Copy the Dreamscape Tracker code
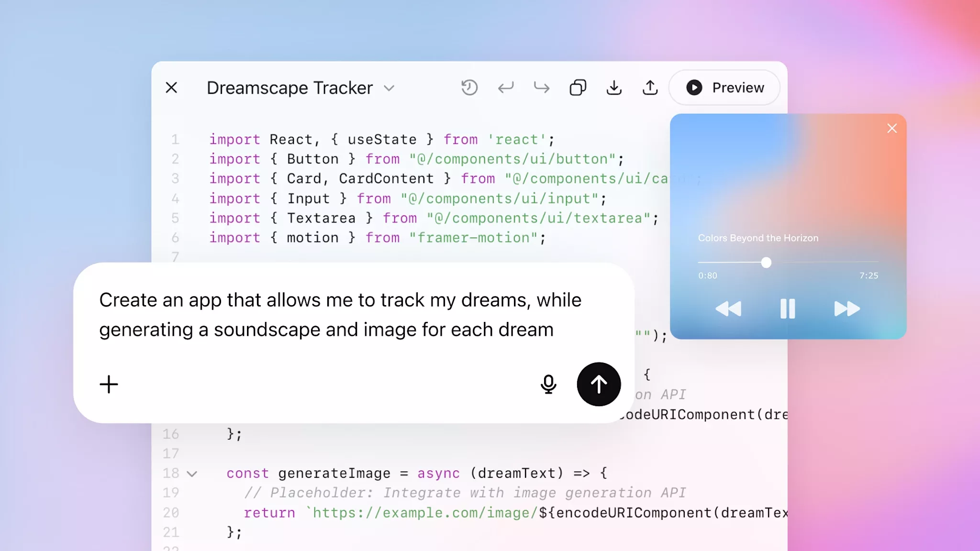Viewport: 980px width, 551px height. pos(579,88)
